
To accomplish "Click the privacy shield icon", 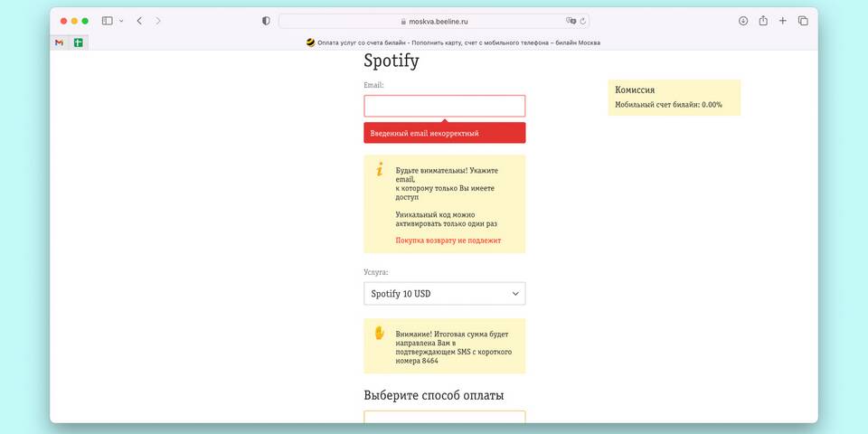I will 266,21.
